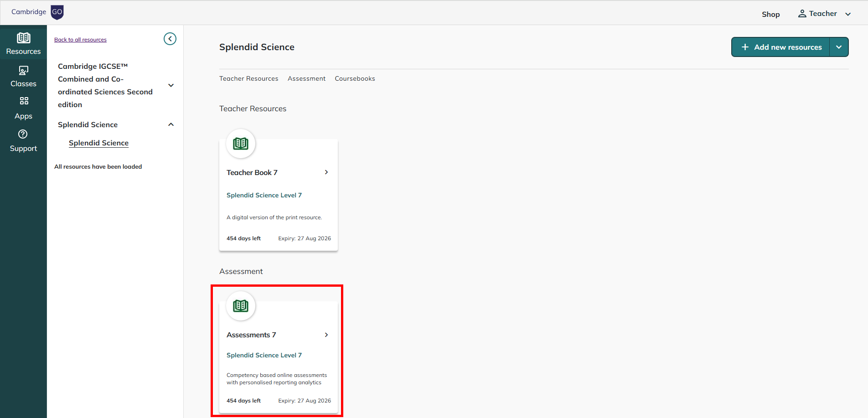Open Assessments 7 title

[x=251, y=335]
